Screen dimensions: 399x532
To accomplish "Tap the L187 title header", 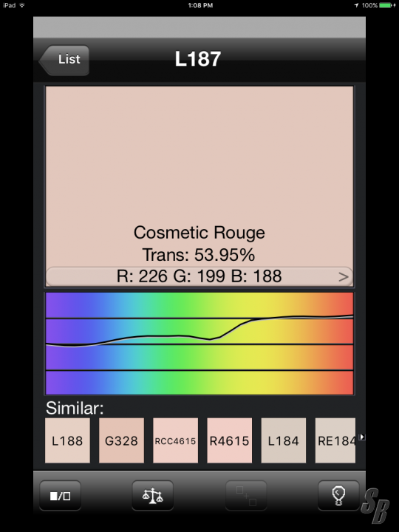I will click(198, 59).
